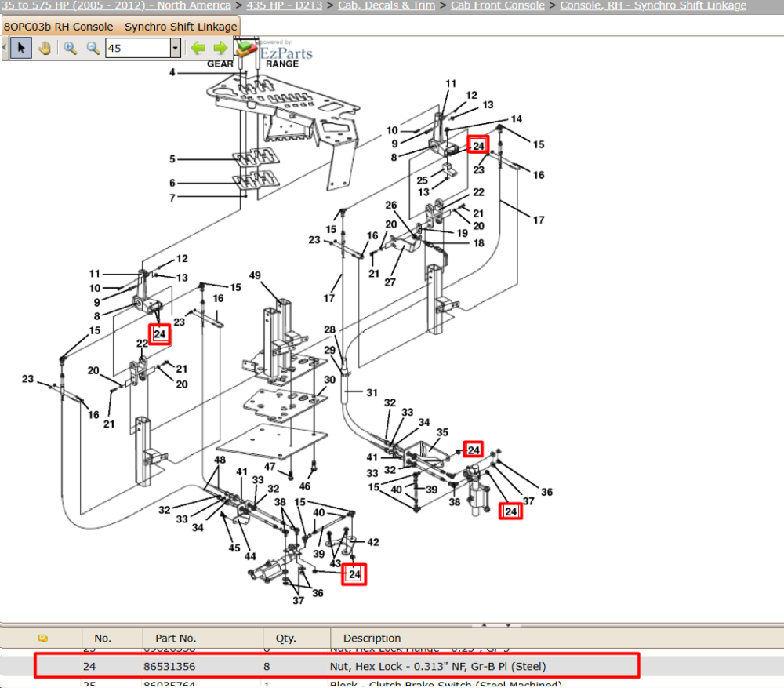The height and width of the screenshot is (688, 784).
Task: Click the note icon in table header
Action: click(x=43, y=638)
